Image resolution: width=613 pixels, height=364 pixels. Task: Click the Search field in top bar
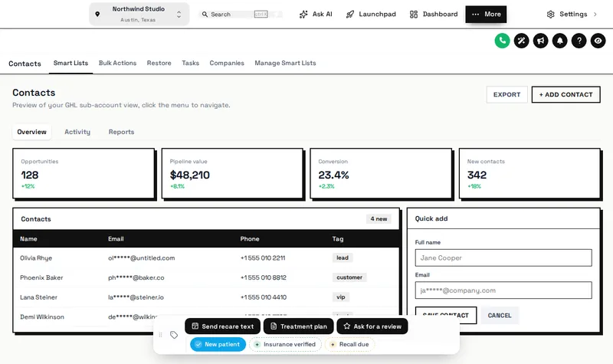pos(241,14)
